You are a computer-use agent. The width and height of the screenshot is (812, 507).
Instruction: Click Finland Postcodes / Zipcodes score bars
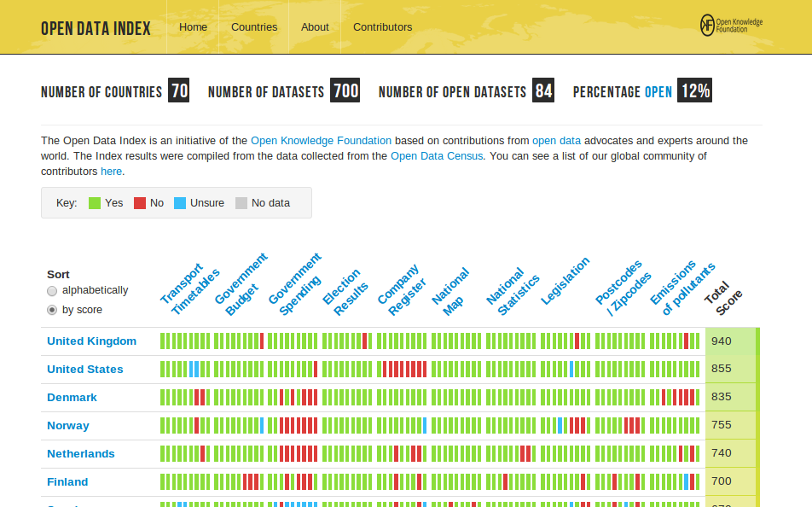pyautogui.click(x=620, y=481)
